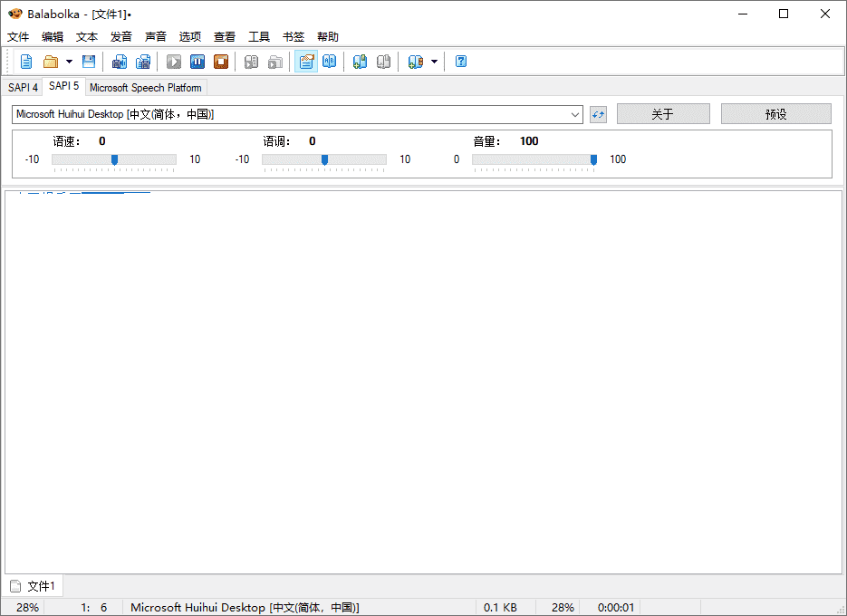Toggle the highlighted clipboard monitoring icon
The image size is (847, 616).
(x=306, y=61)
